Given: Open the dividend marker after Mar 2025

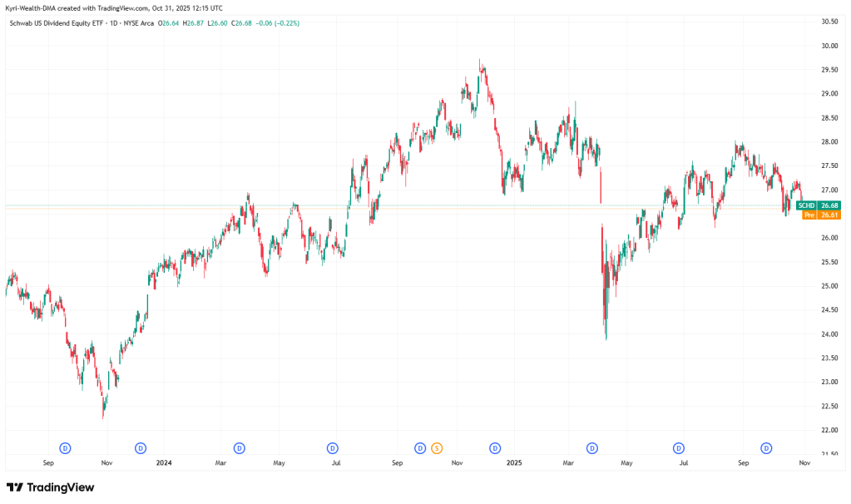Looking at the screenshot, I should click(592, 448).
